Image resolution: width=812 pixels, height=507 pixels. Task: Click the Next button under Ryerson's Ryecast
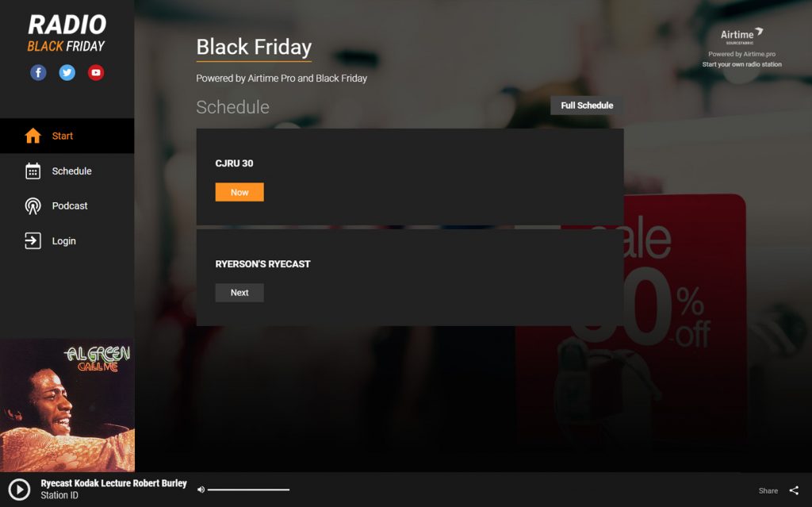(x=239, y=293)
